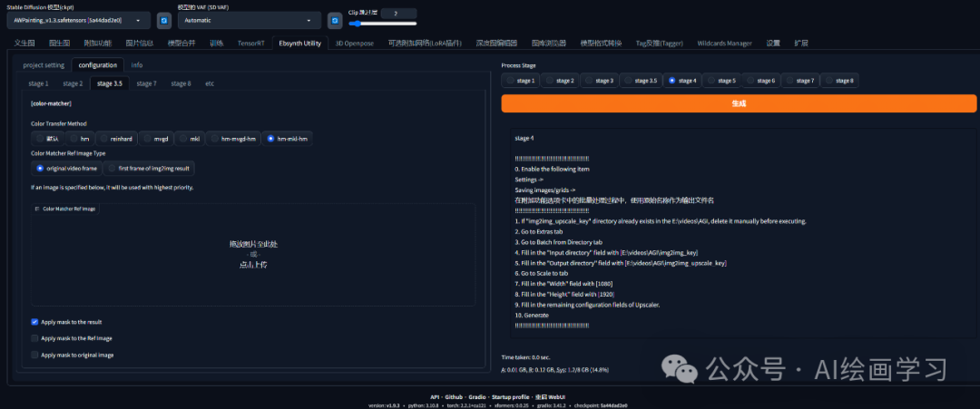Screen dimensions: 980x409
Task: Click the 重启 WebUI footer link
Action: pyautogui.click(x=550, y=397)
